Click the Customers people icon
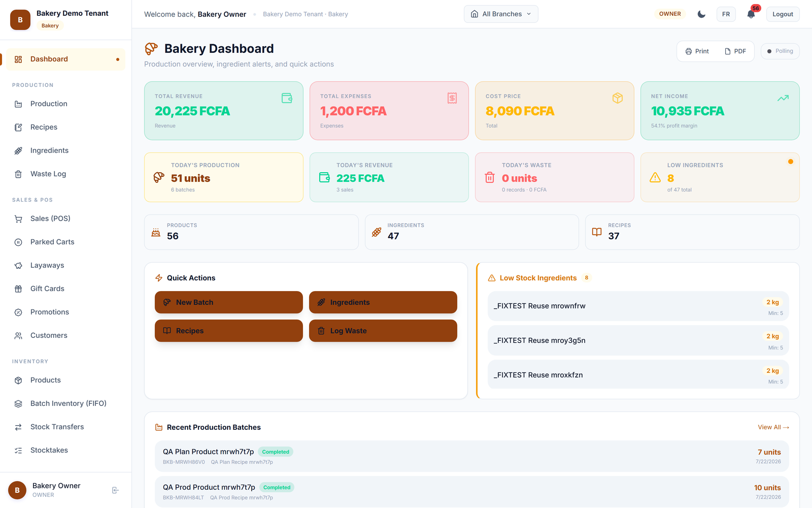812x508 pixels. pyautogui.click(x=18, y=336)
